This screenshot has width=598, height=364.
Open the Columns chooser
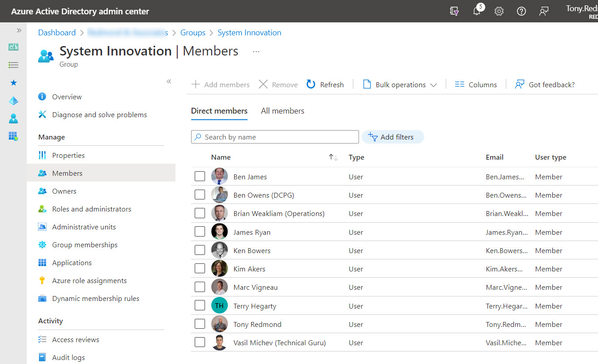[476, 85]
